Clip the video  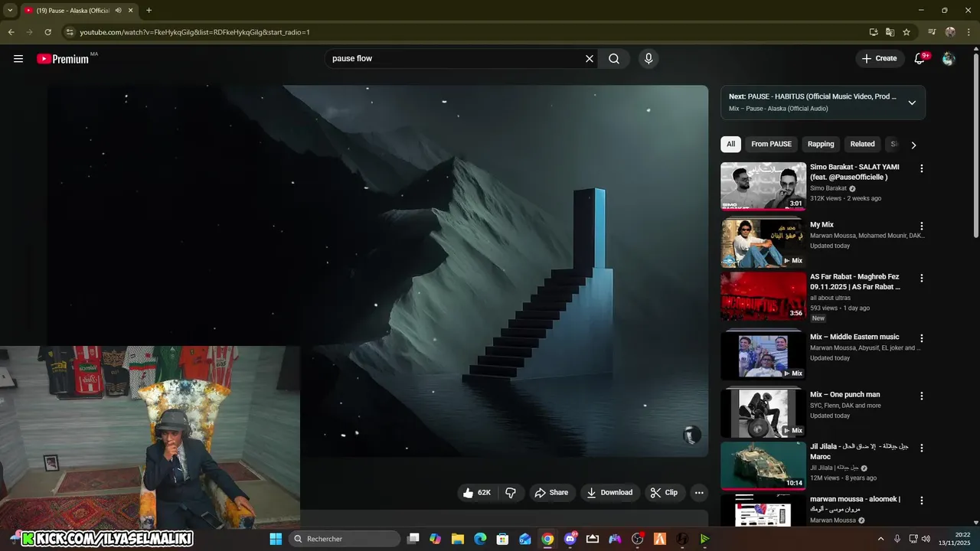[664, 493]
